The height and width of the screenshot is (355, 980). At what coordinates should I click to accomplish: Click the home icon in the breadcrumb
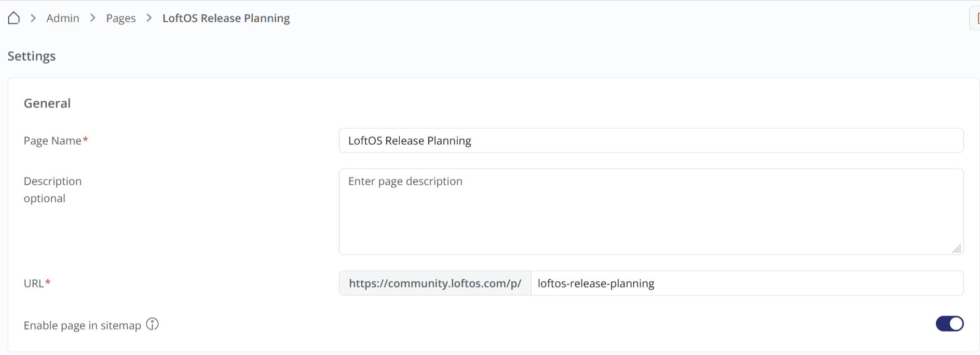pos(14,18)
